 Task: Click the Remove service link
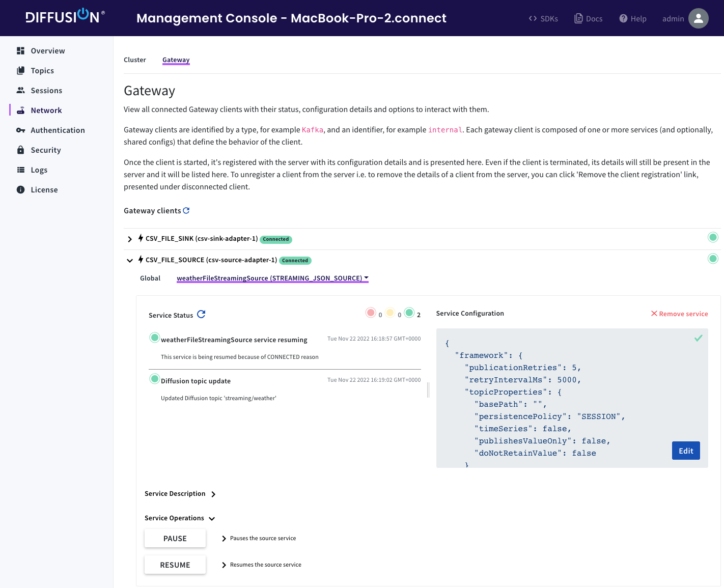(679, 314)
